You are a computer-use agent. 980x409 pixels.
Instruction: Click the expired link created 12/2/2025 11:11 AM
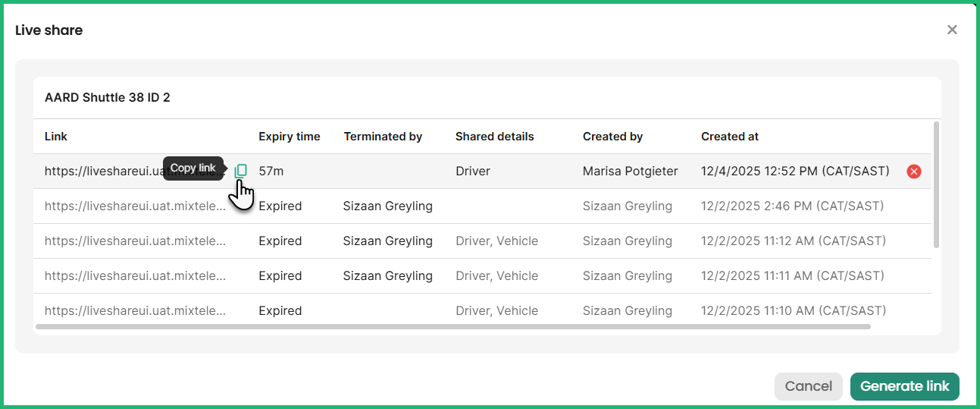(135, 276)
